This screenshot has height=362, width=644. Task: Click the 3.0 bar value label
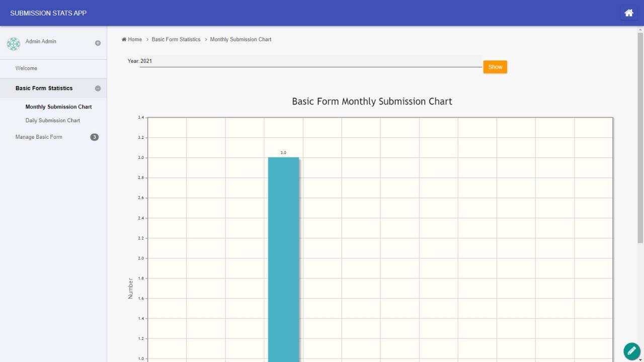[x=283, y=152]
